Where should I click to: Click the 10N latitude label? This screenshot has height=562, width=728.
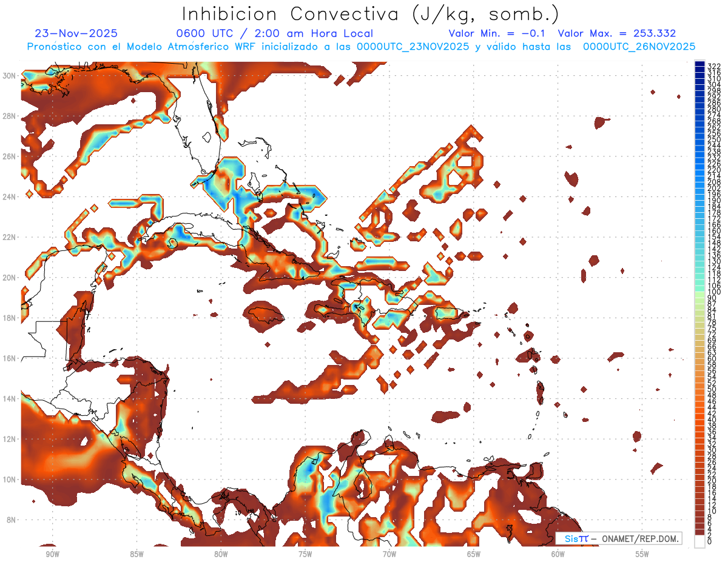(x=10, y=480)
